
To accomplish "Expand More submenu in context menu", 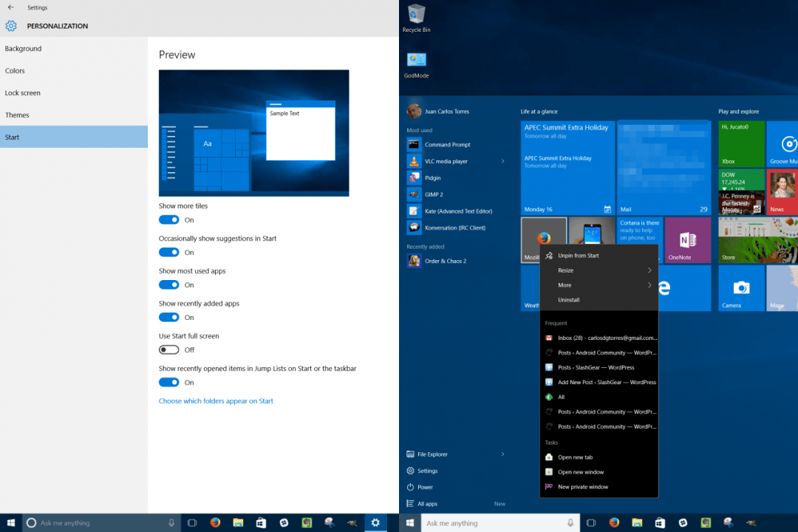I will [x=599, y=285].
